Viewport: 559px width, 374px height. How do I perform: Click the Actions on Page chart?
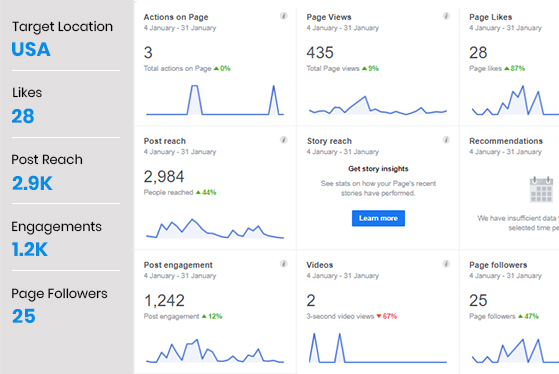[x=215, y=100]
